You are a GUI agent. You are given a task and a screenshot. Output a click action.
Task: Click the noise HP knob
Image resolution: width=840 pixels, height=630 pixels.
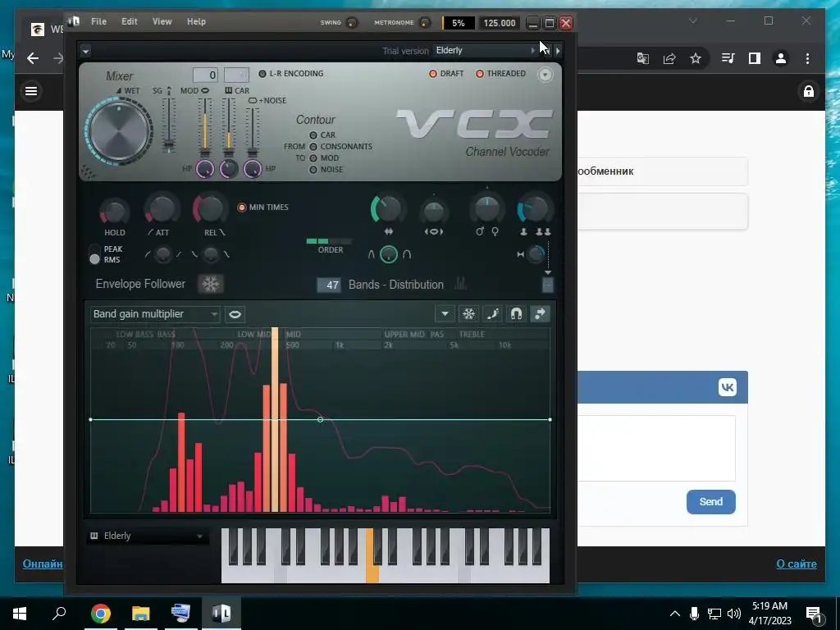point(253,169)
